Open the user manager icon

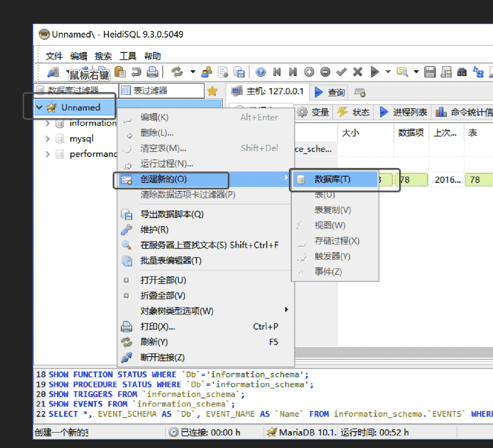click(x=207, y=72)
